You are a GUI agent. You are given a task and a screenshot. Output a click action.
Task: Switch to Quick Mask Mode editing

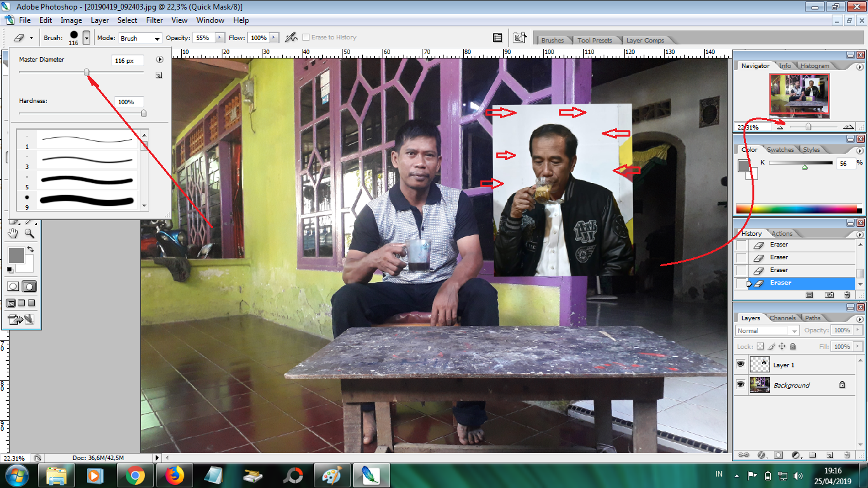click(x=29, y=287)
